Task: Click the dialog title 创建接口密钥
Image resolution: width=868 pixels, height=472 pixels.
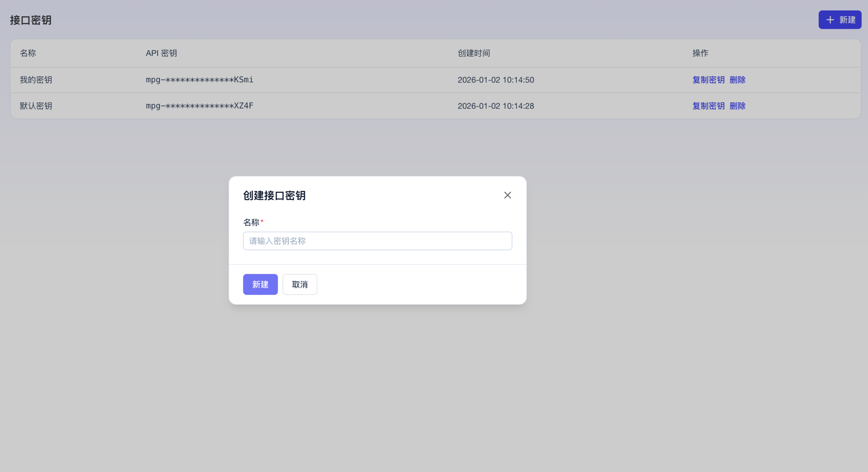Action: pos(274,196)
